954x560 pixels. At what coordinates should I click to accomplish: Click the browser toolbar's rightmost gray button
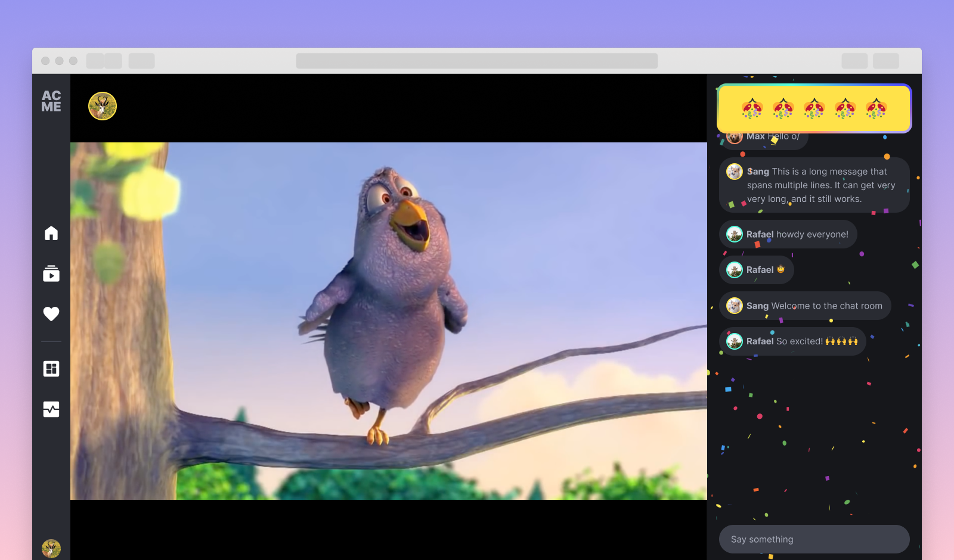[886, 61]
